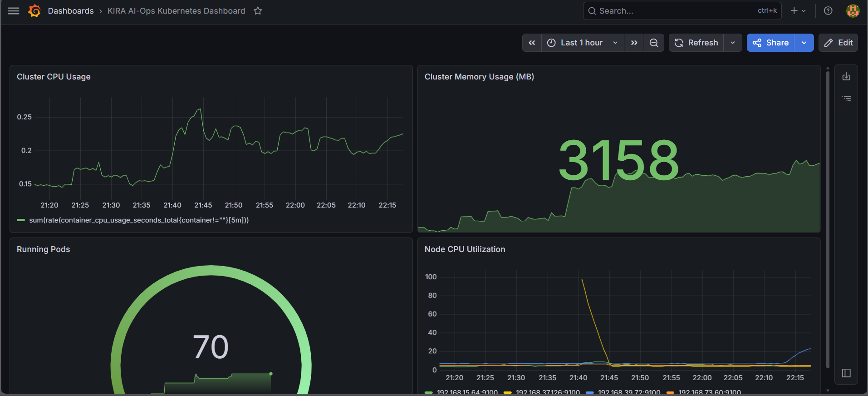Click the ctrl+k shortcut hint
868x396 pixels.
coord(767,11)
